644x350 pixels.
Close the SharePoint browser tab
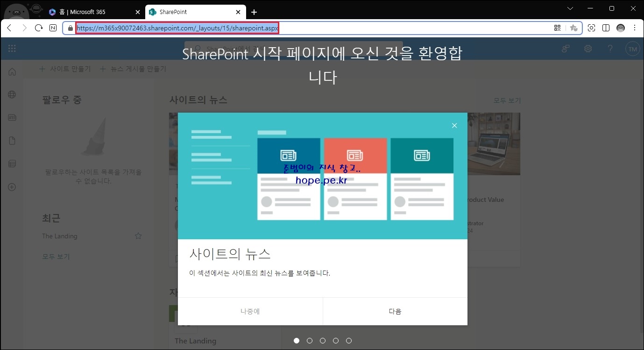[x=238, y=12]
